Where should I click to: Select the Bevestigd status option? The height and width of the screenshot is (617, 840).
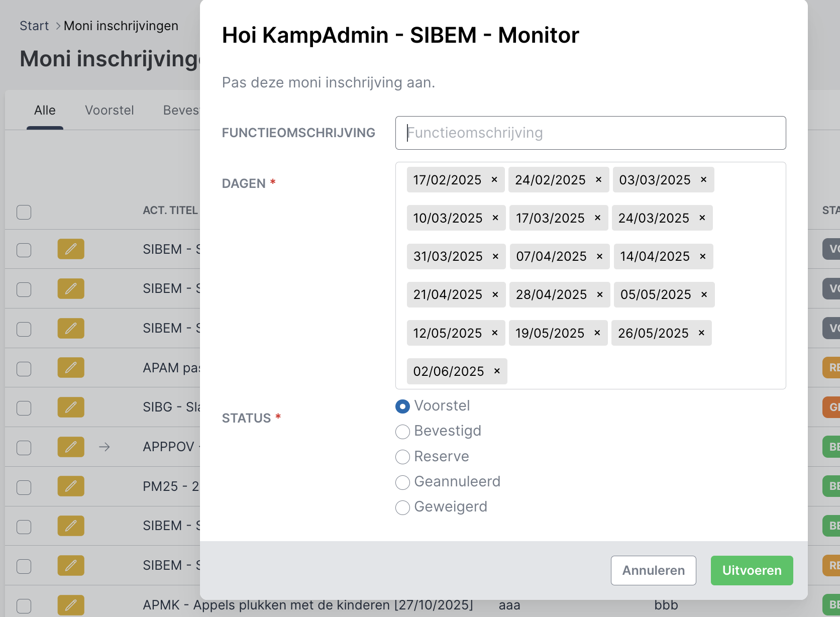coord(402,432)
